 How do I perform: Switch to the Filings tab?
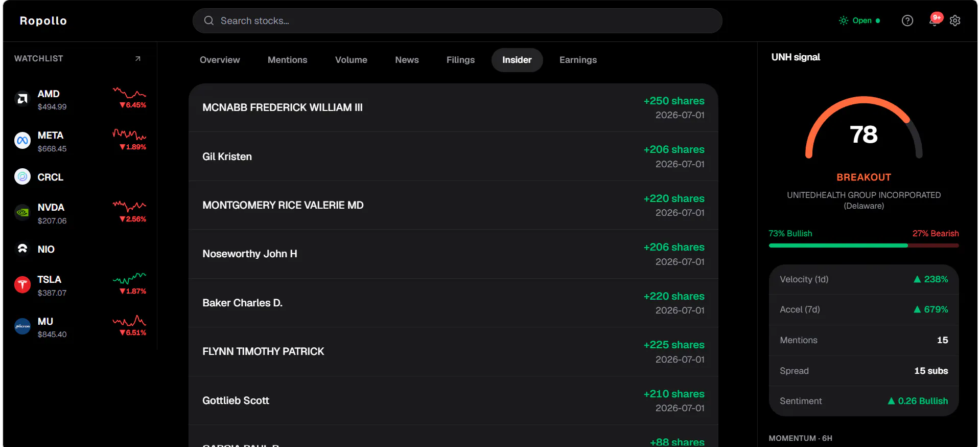460,60
